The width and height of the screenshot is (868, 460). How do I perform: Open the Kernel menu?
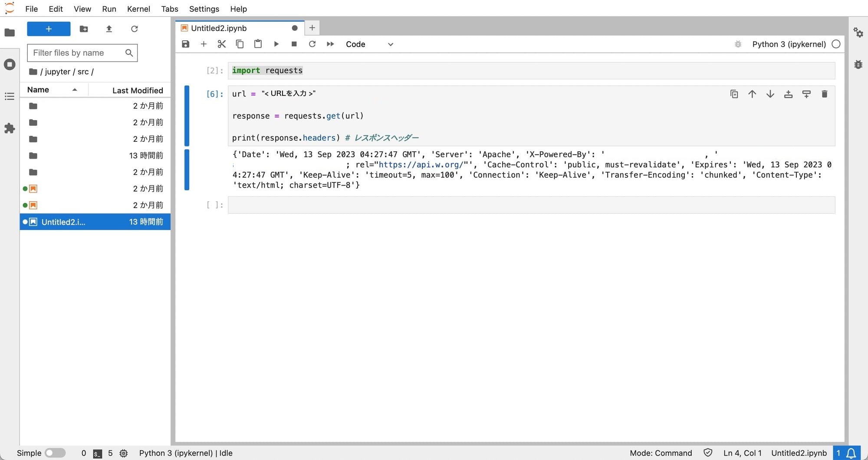[138, 9]
